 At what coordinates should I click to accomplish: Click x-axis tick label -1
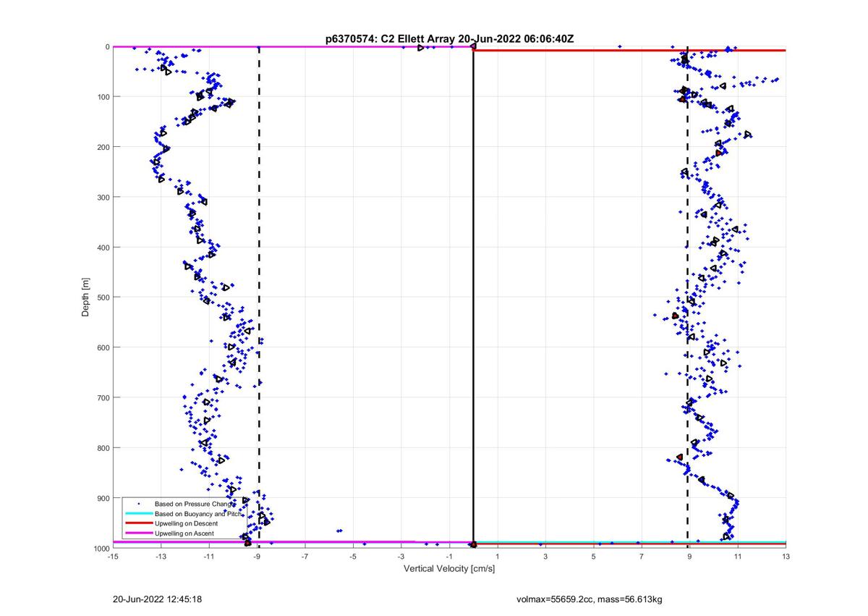pos(449,557)
